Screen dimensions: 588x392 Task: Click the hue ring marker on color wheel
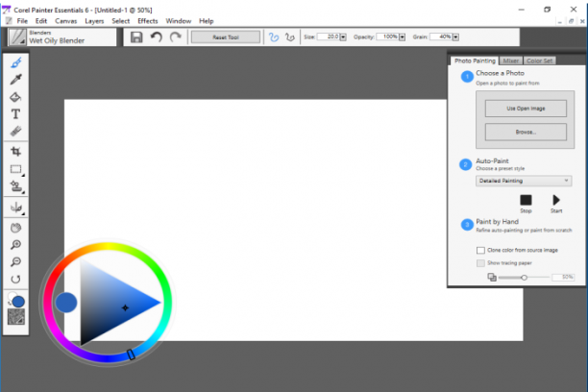point(131,355)
